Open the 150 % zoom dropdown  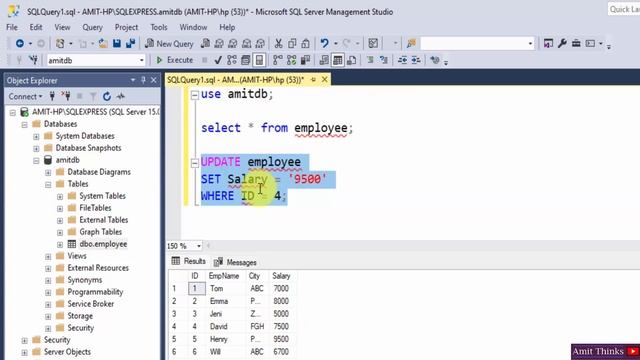199,246
